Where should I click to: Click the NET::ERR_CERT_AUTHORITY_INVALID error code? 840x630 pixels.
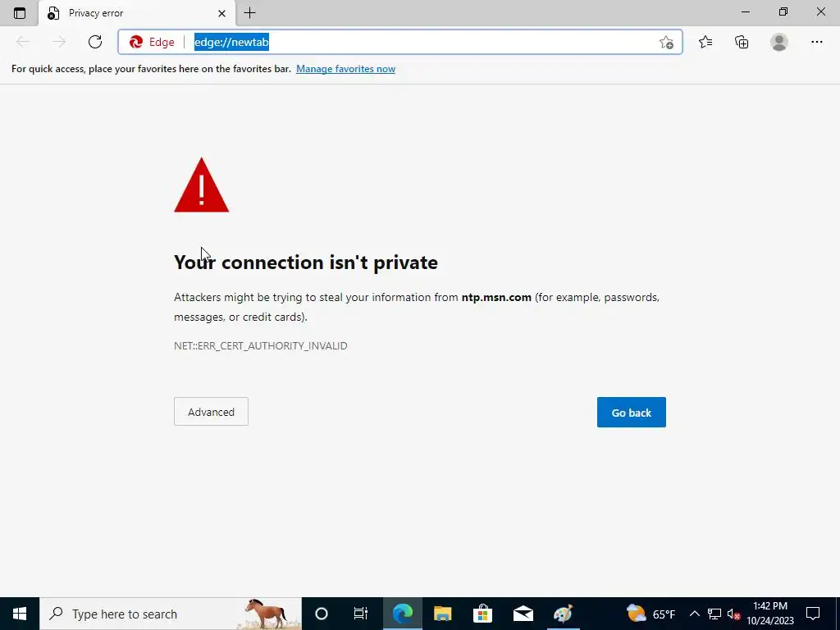click(x=260, y=345)
